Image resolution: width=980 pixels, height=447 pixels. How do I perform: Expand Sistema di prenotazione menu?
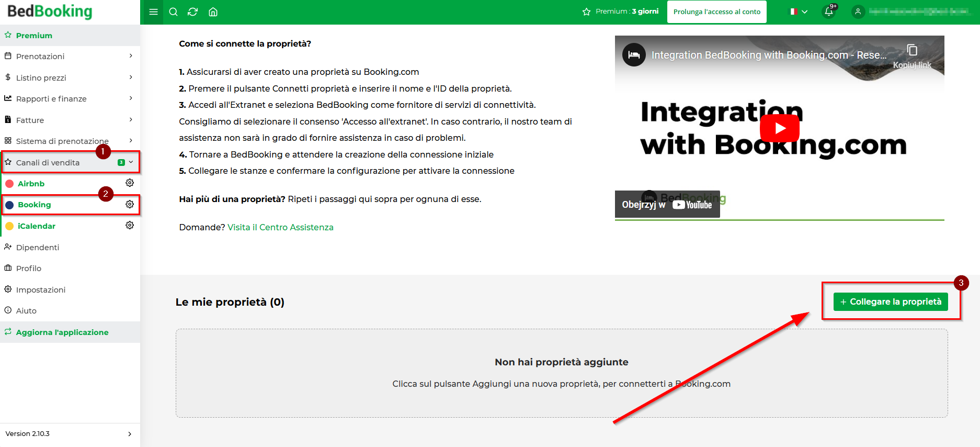click(70, 141)
